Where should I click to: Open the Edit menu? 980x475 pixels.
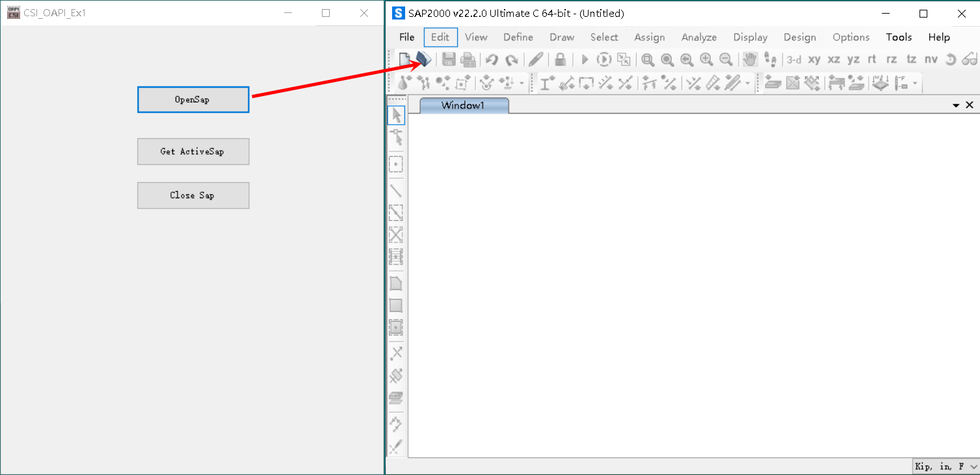440,37
